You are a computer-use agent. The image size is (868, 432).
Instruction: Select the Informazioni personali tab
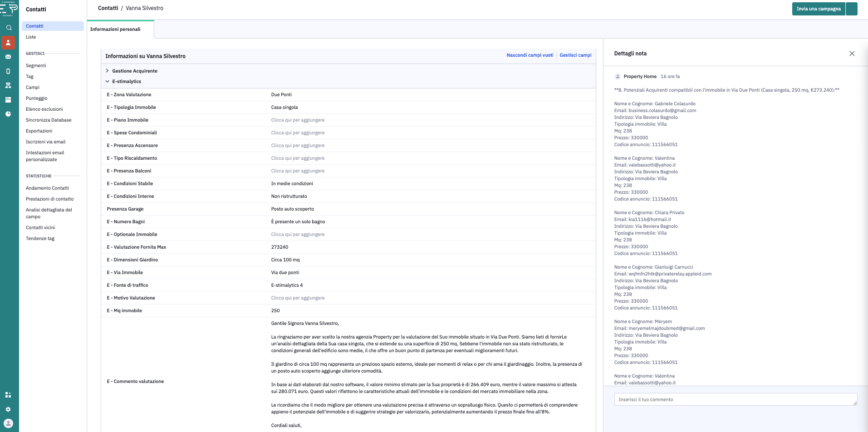[115, 29]
